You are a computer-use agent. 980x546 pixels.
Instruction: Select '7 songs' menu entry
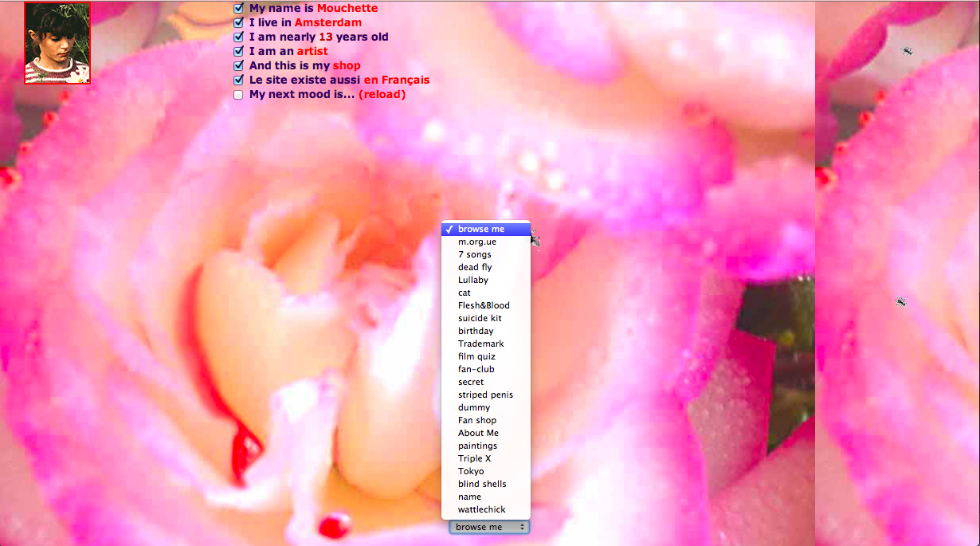[474, 255]
